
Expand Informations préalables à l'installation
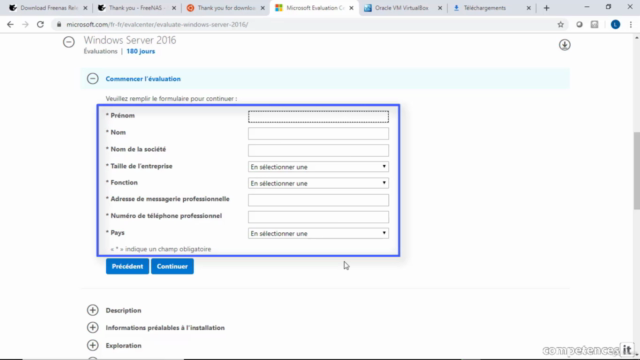coord(93,327)
